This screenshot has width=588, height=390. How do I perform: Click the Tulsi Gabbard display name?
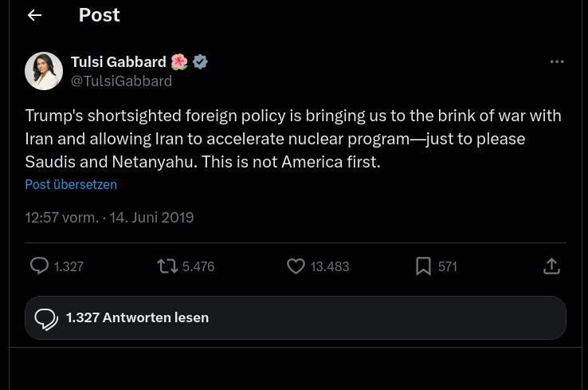(118, 62)
